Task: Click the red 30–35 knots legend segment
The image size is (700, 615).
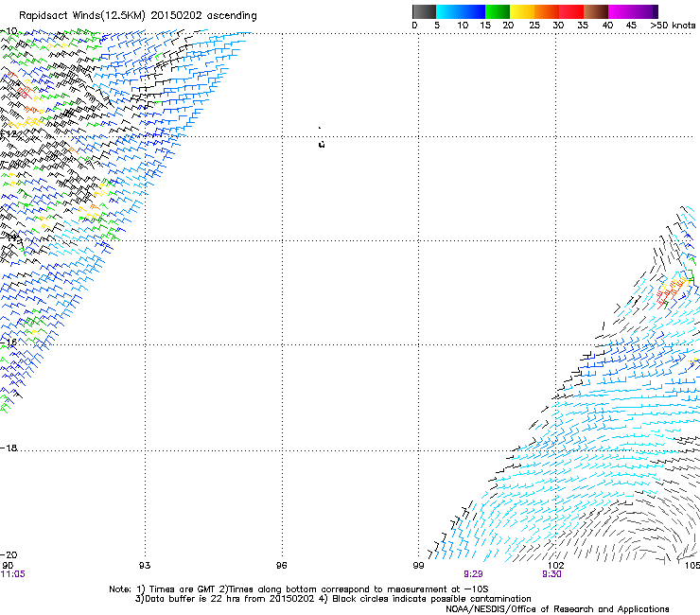Action: pos(571,11)
